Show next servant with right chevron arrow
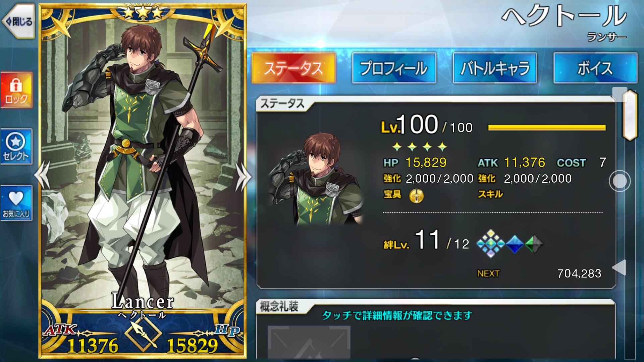Screen dimensions: 644x362 244,176
